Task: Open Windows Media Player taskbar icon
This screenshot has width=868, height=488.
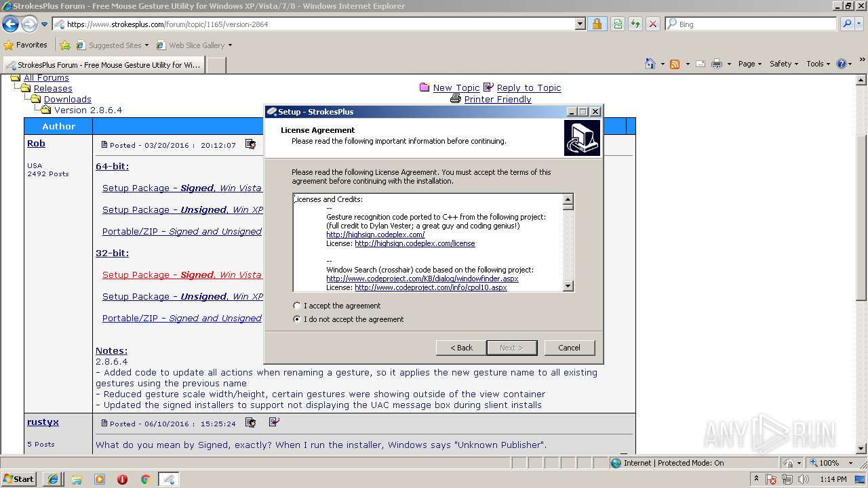Action: click(x=100, y=479)
